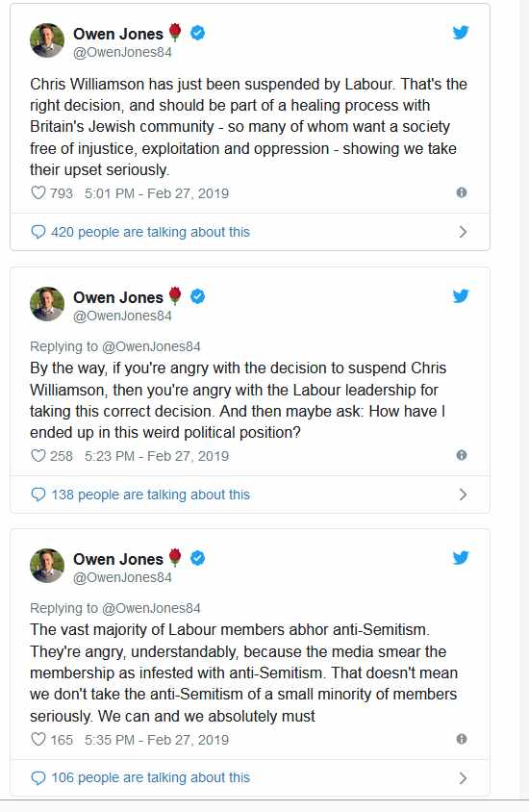Open the info icon on the 5:35 PM tweet
The height and width of the screenshot is (812, 529).
coord(462,739)
